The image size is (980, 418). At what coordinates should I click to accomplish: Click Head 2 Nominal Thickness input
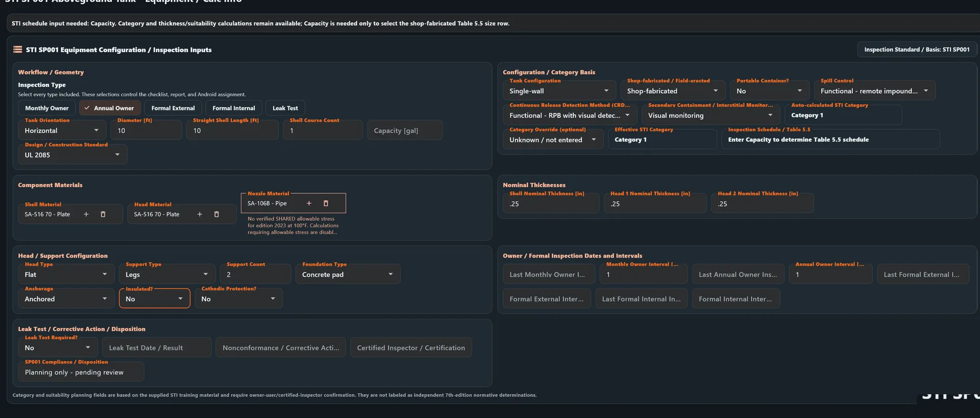tap(763, 203)
